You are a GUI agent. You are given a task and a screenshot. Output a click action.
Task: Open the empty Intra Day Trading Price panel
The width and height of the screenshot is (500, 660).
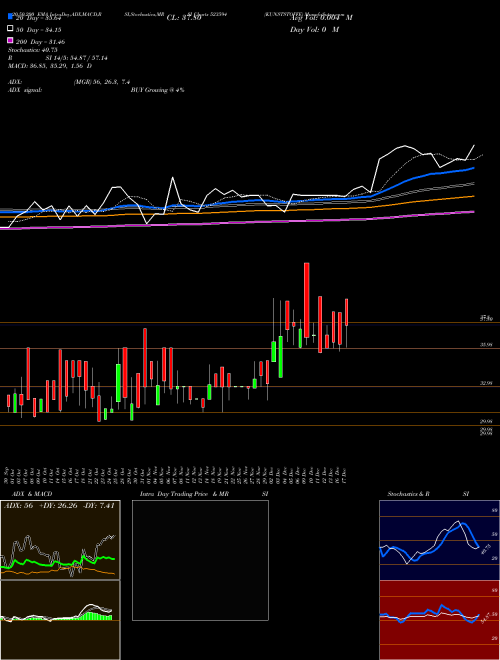[200, 560]
